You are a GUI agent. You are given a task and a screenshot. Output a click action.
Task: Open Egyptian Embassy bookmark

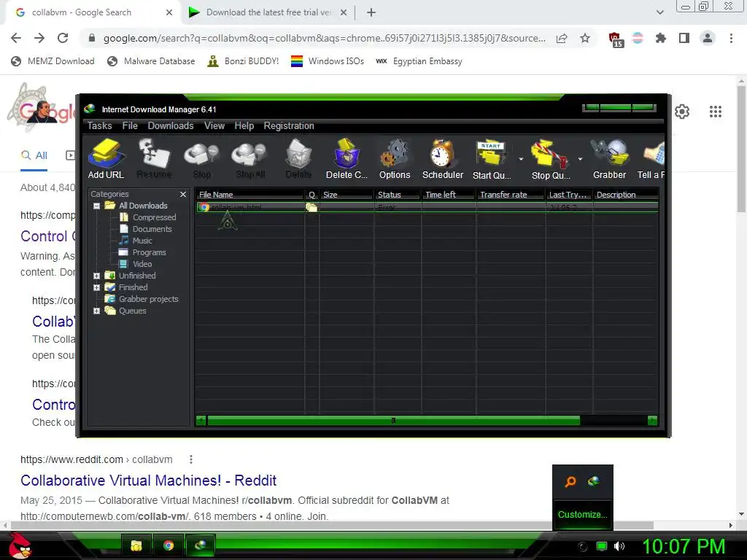tap(419, 61)
